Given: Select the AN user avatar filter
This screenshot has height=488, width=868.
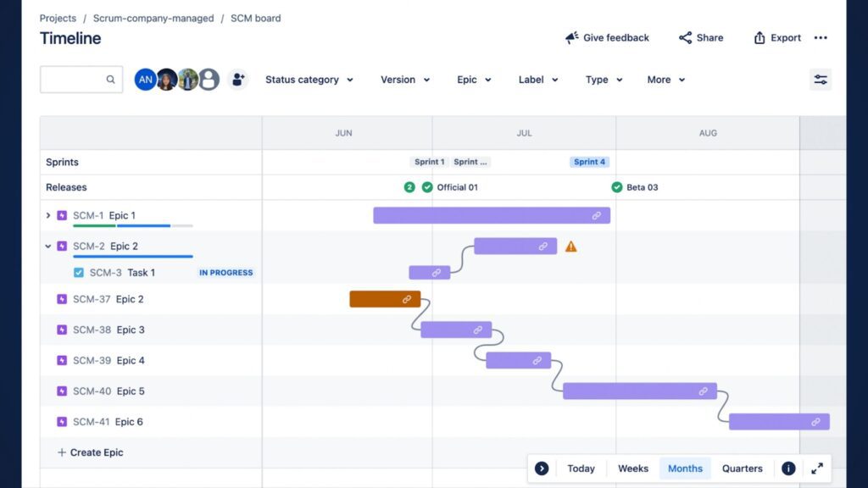Looking at the screenshot, I should (145, 80).
